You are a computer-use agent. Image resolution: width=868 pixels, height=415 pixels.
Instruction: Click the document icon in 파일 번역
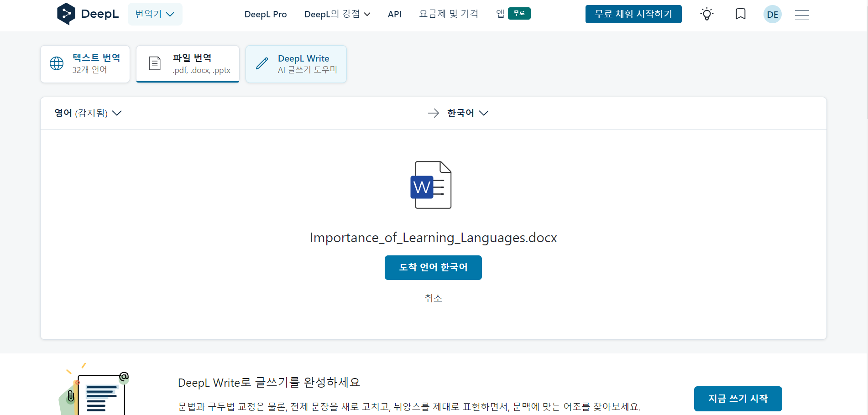click(x=155, y=63)
